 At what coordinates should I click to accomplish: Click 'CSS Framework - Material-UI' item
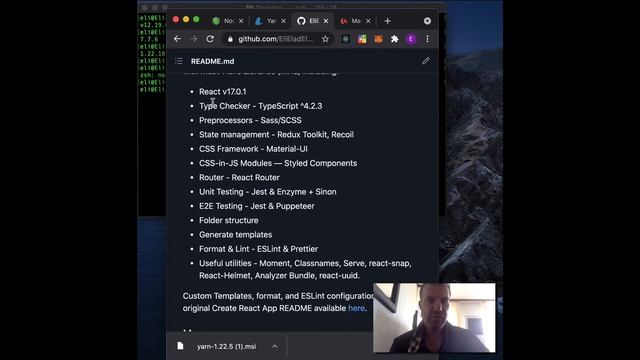[x=253, y=149]
